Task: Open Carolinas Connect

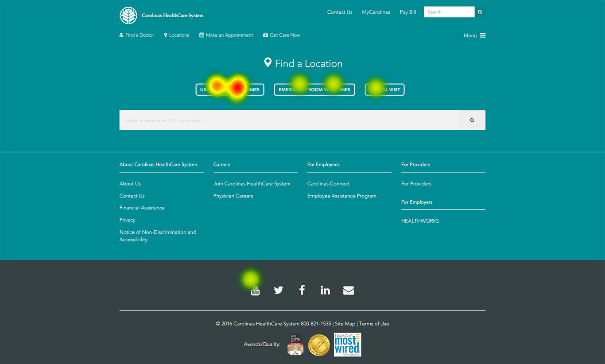Action: (328, 183)
